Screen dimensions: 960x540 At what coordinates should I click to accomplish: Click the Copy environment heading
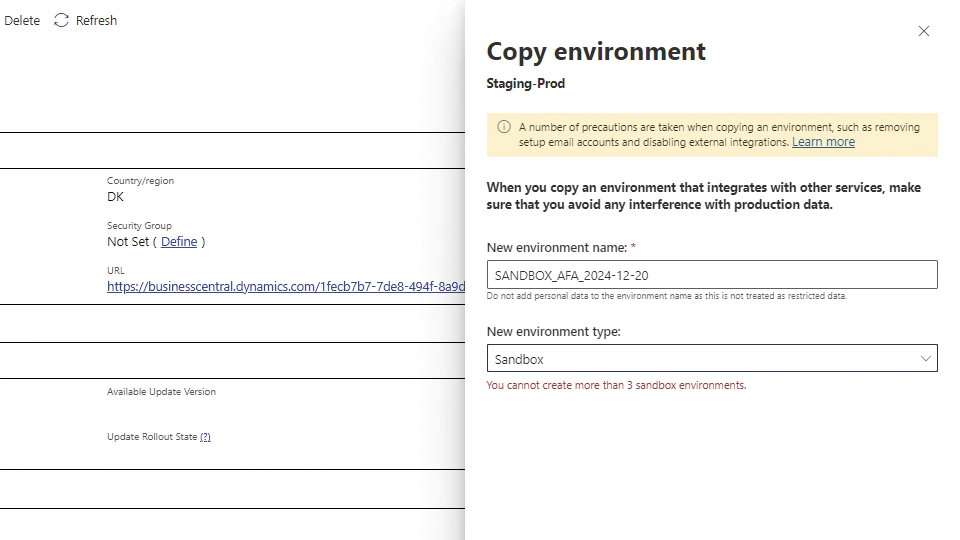[596, 51]
